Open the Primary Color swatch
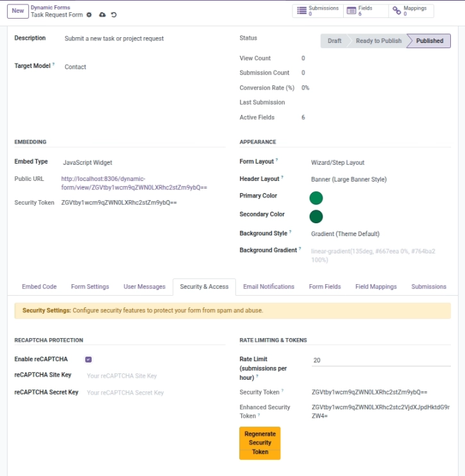Viewport: 465px width, 476px height. (x=316, y=198)
